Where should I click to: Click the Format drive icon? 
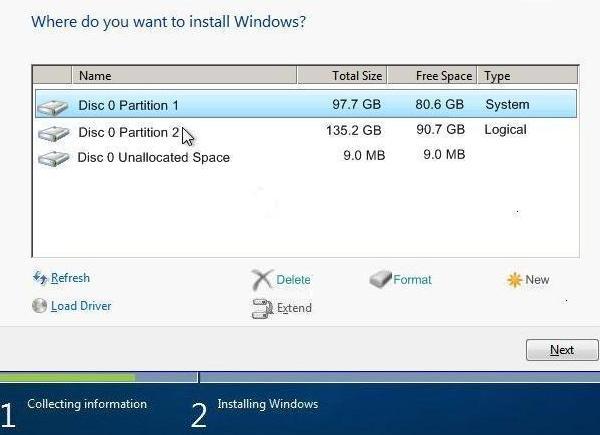[380, 279]
